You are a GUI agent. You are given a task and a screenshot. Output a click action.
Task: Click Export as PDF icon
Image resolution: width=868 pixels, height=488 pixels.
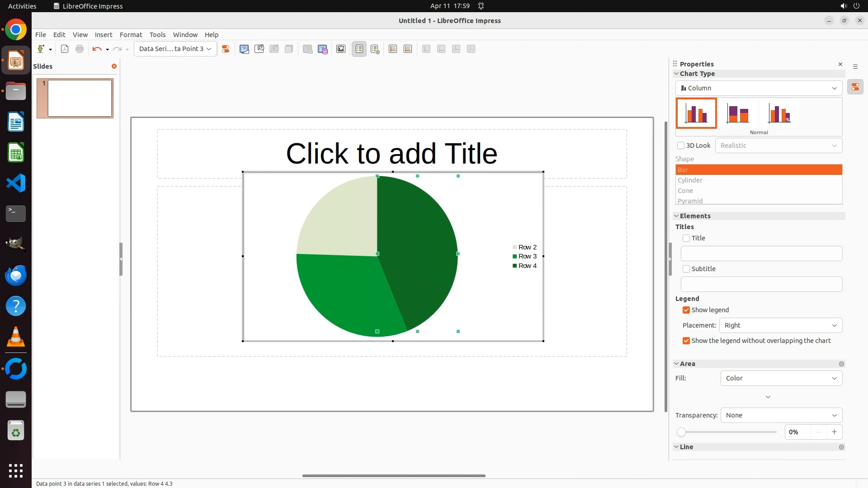click(x=65, y=49)
